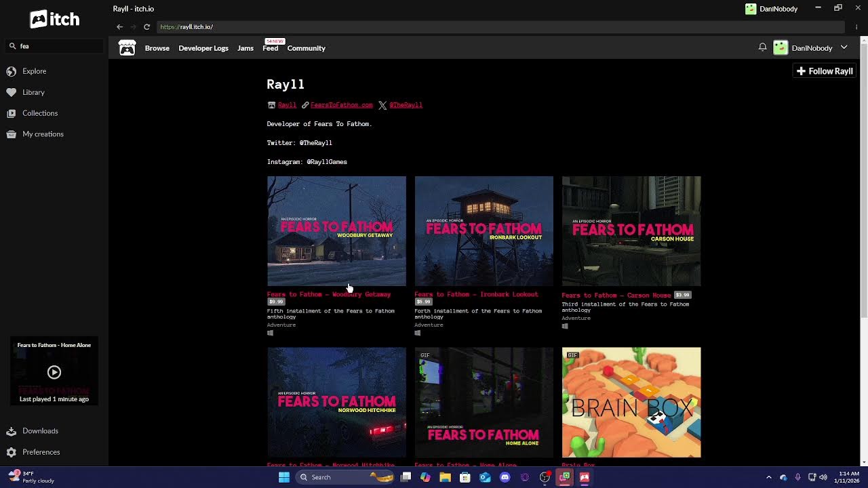Click the Windows platform icon under Carson House
The image size is (868, 488).
tap(565, 326)
